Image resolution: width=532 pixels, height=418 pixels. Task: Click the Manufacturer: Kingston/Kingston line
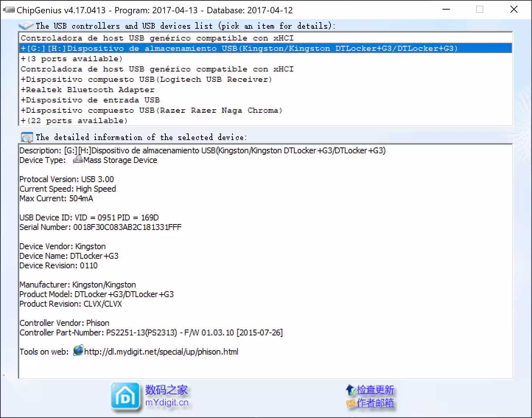(x=78, y=285)
